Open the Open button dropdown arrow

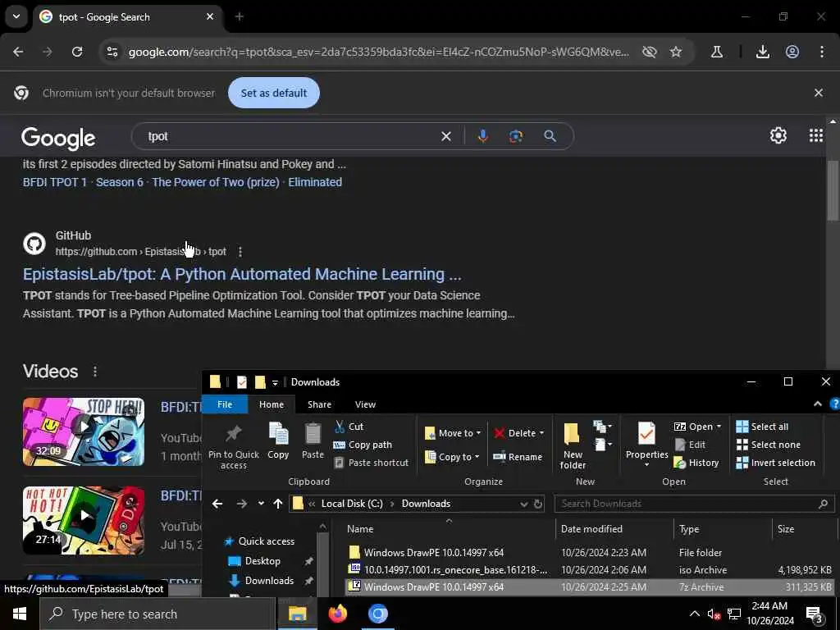719,427
